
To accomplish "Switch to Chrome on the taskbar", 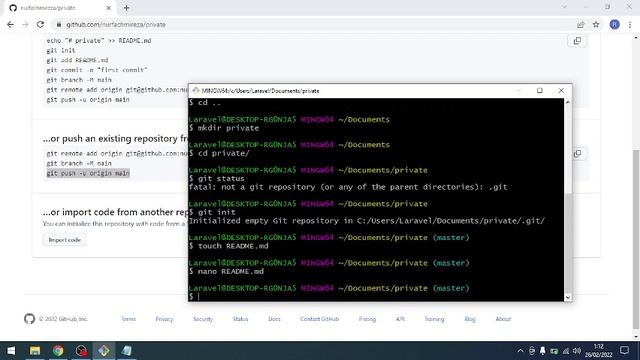I will pyautogui.click(x=58, y=351).
